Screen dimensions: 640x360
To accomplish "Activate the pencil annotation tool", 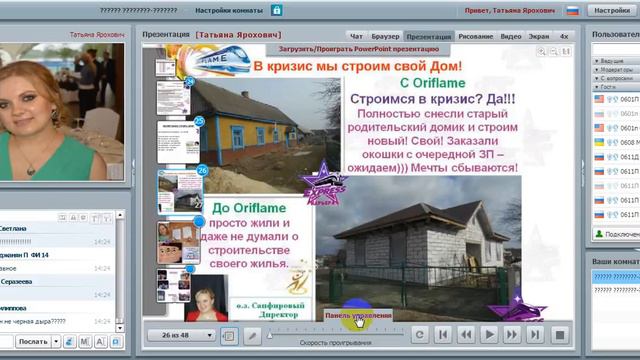I will click(x=252, y=336).
